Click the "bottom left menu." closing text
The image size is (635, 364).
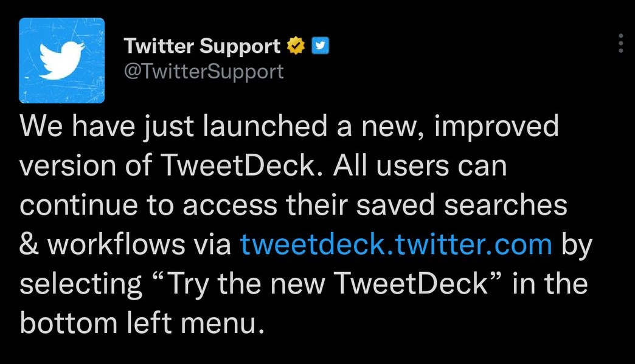(x=142, y=323)
